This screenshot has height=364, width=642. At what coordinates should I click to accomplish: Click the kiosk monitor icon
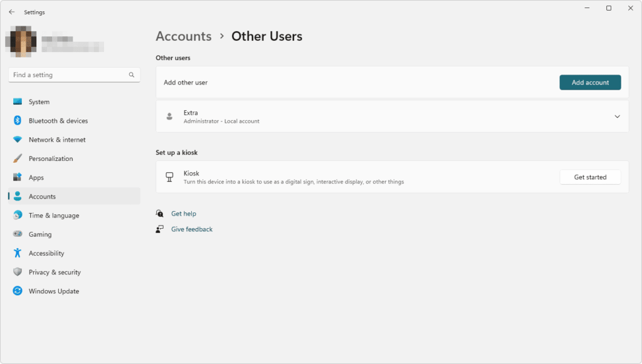[x=169, y=177]
